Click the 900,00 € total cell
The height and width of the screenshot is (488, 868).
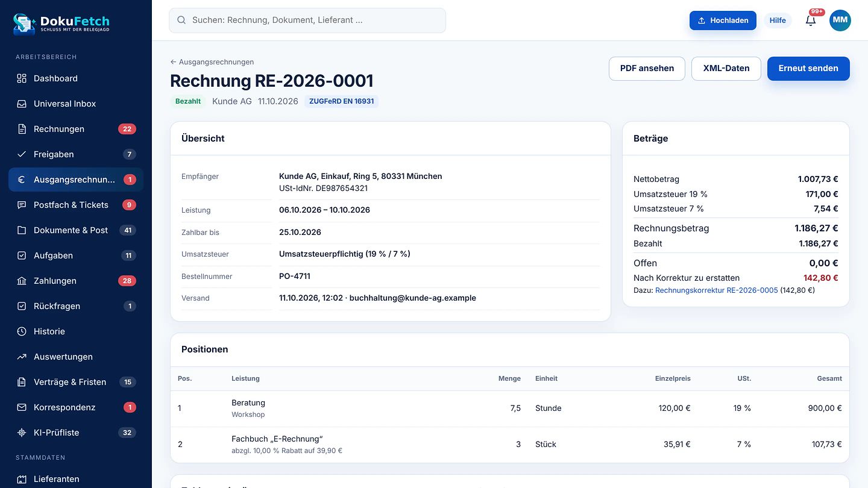click(825, 408)
